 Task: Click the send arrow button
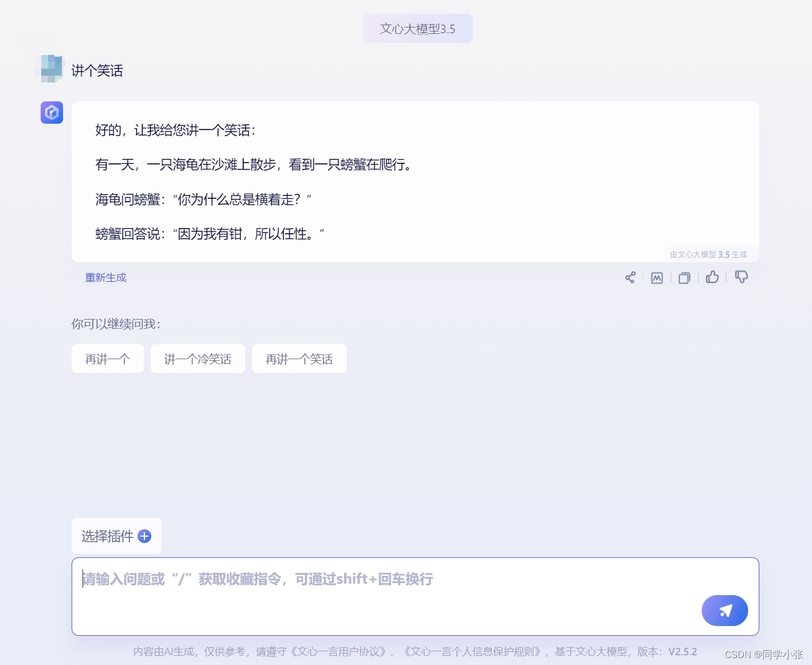(x=725, y=611)
